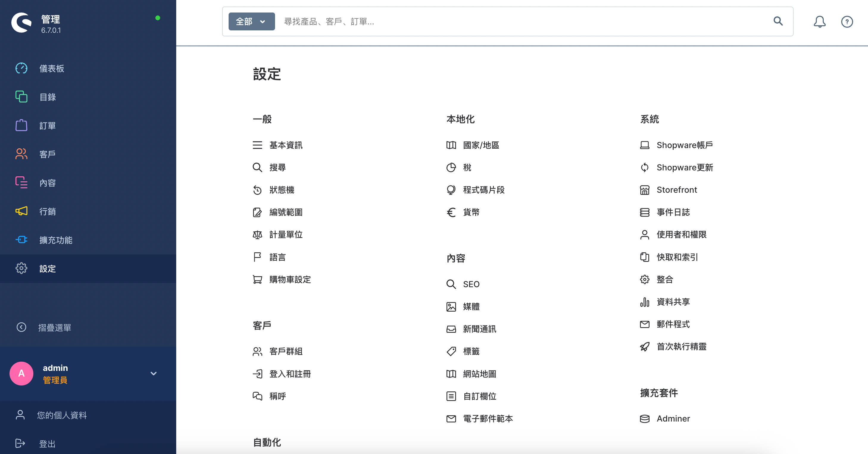
Task: Open the 郵件程式 settings link
Action: pos(673,324)
